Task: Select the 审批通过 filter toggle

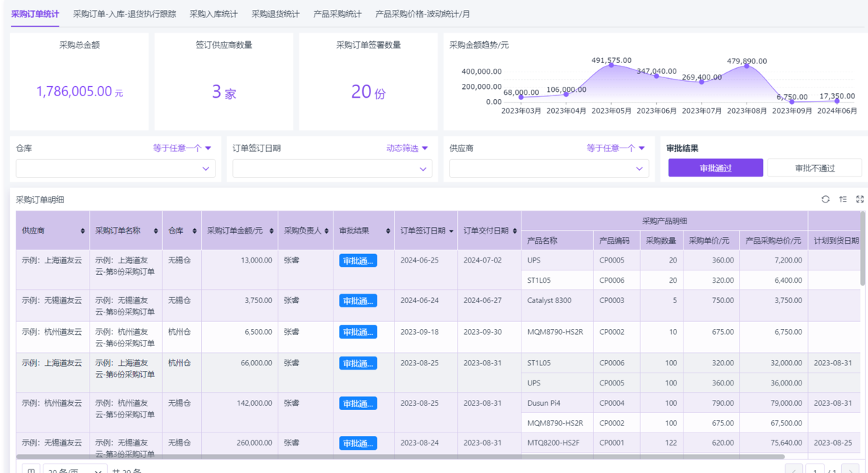Action: point(715,168)
